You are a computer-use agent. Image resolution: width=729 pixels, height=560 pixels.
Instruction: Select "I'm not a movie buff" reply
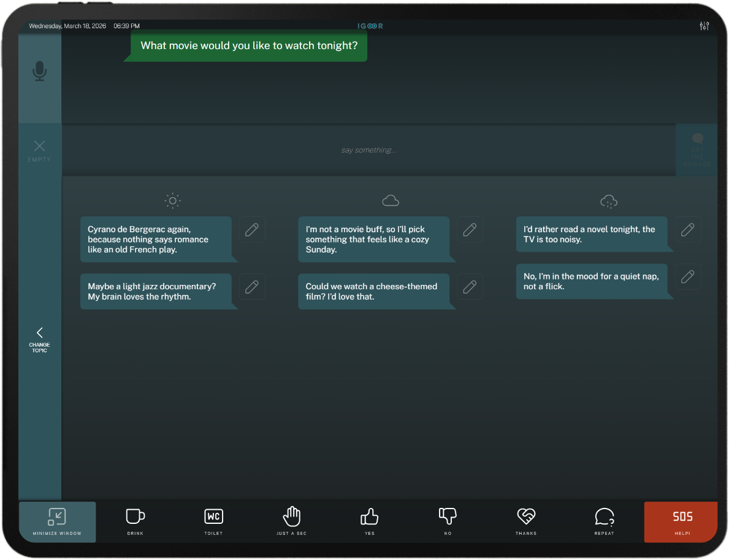point(373,240)
